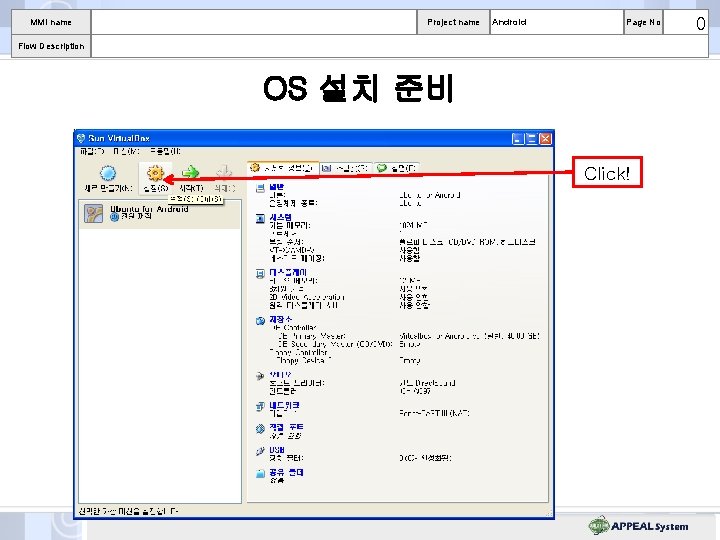
Task: Switch to the Details tab with gear icon
Action: (282, 168)
